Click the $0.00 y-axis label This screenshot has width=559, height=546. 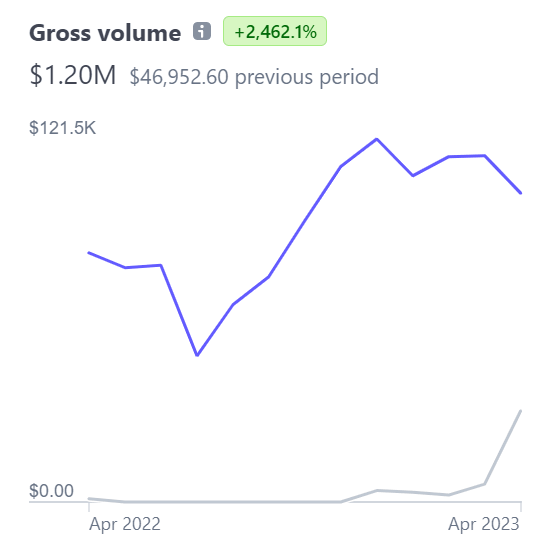[51, 490]
